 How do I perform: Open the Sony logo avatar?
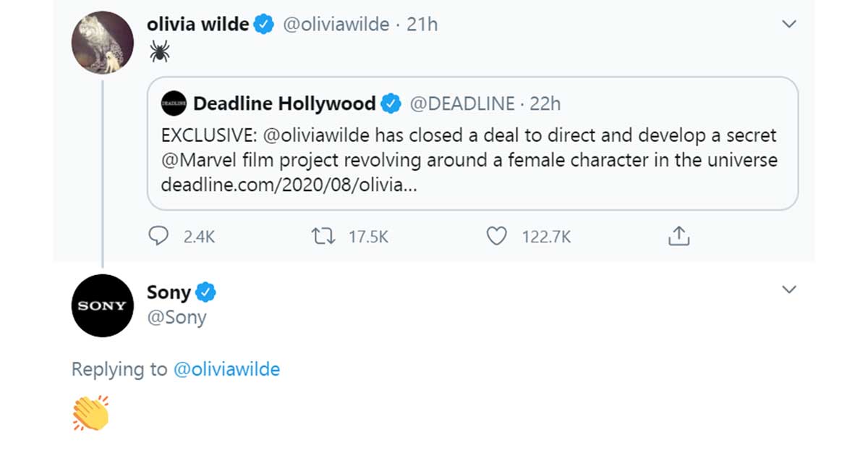102,305
